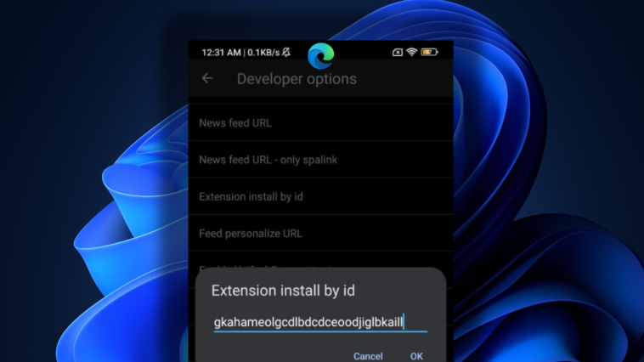The width and height of the screenshot is (644, 362).
Task: Open News feed URL - only spalink
Action: [x=321, y=160]
